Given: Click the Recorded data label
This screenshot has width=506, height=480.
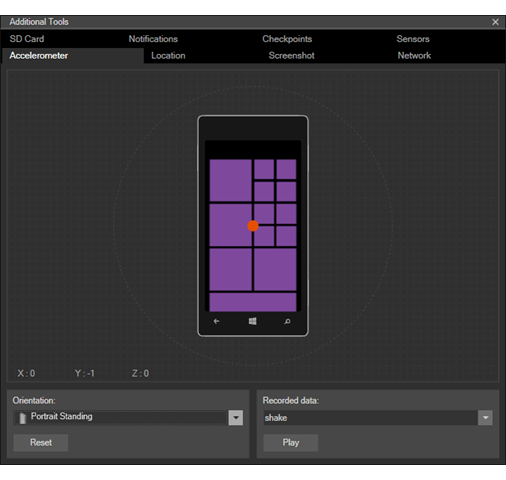Looking at the screenshot, I should click(291, 400).
